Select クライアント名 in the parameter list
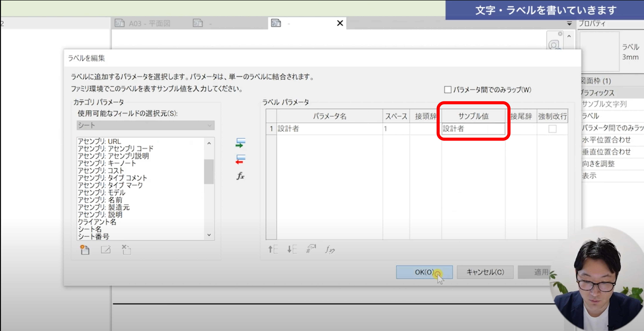 [x=97, y=222]
